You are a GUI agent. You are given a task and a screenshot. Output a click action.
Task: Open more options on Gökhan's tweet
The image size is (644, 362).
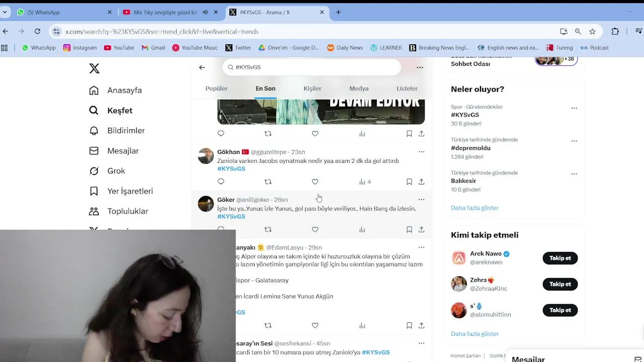pos(422,152)
